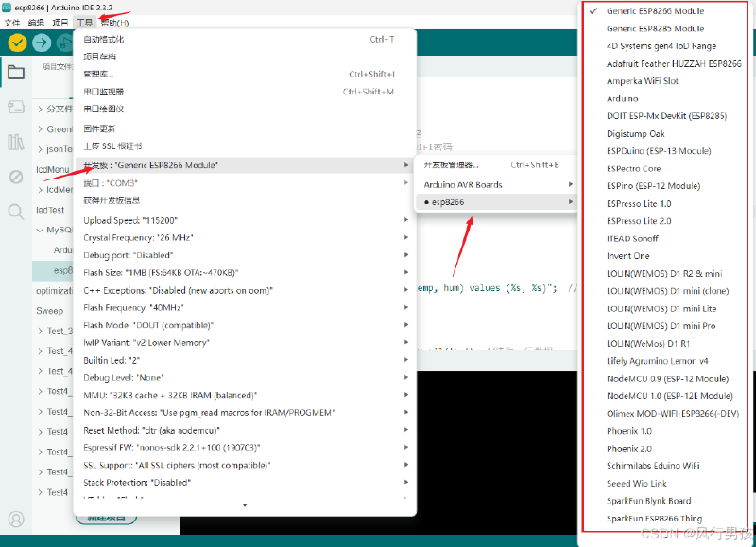The image size is (756, 547).
Task: Expand the Test_3 folder in sketchbook
Action: [40, 331]
